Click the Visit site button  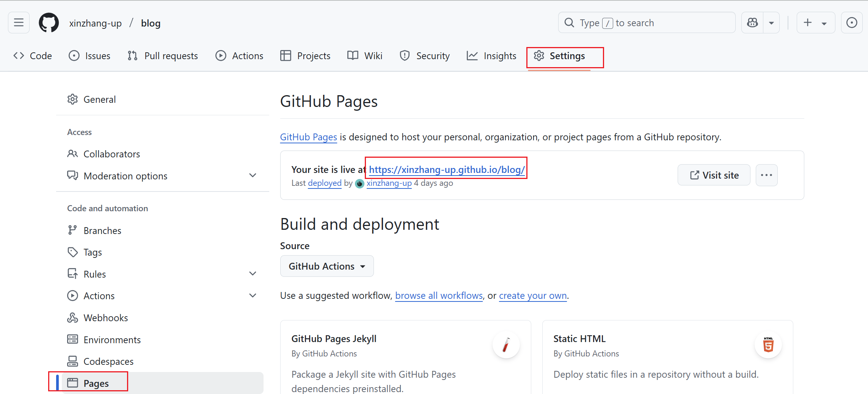714,175
